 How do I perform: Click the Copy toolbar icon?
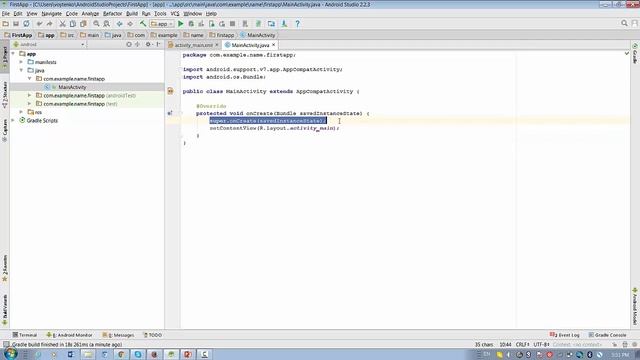73,24
